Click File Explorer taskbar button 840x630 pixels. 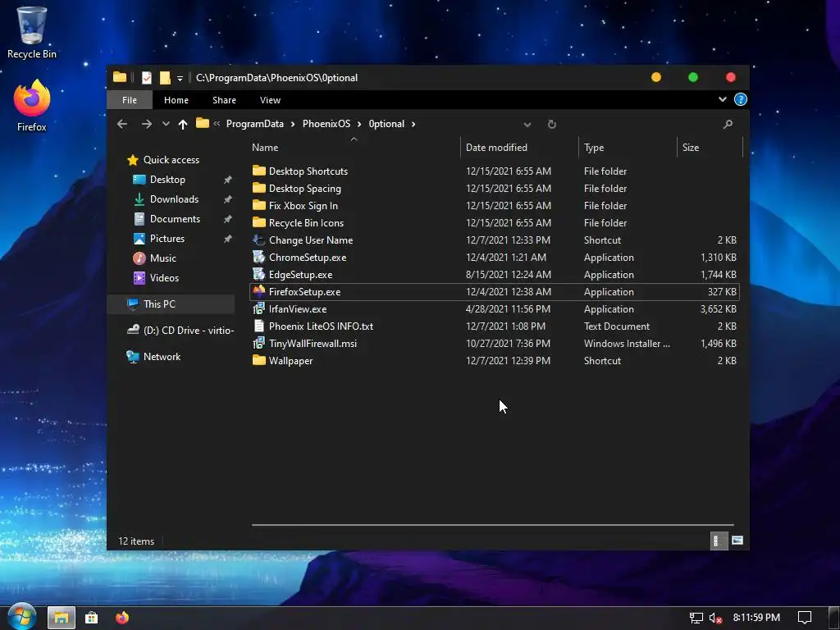pos(61,618)
